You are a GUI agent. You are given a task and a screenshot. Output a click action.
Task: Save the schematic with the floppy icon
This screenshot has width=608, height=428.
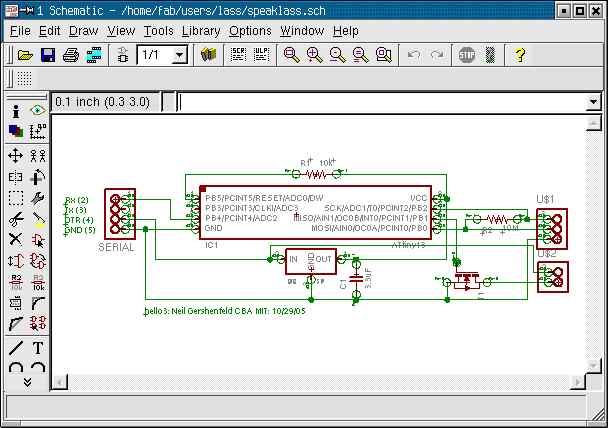coord(48,54)
